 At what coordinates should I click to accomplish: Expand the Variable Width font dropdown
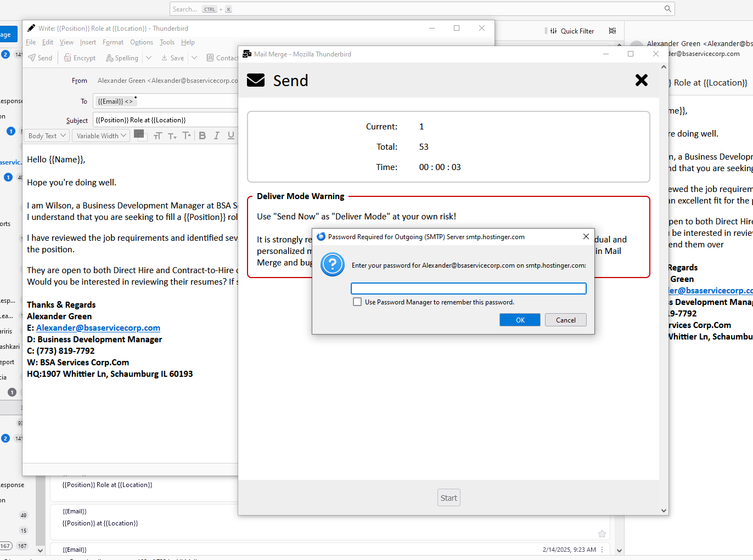point(101,136)
